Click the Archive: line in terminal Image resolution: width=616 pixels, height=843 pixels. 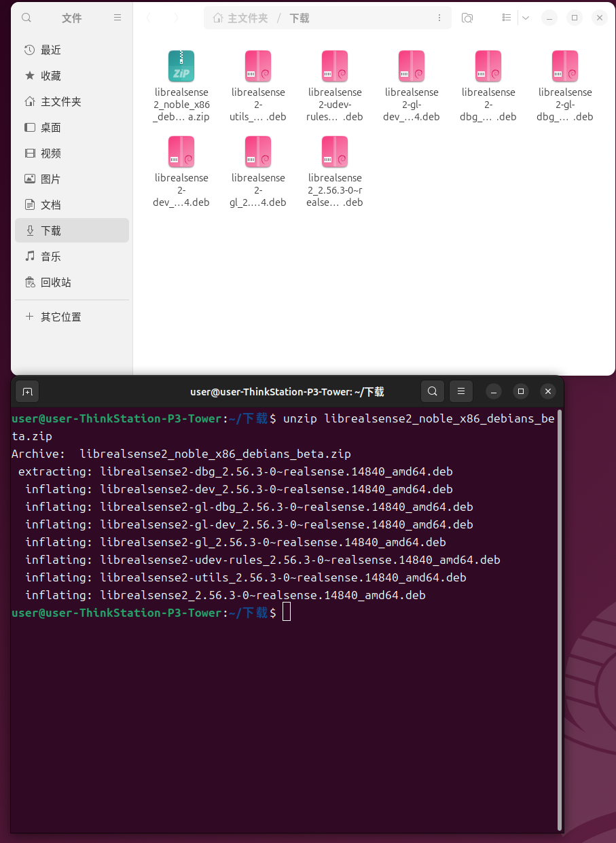click(x=181, y=454)
